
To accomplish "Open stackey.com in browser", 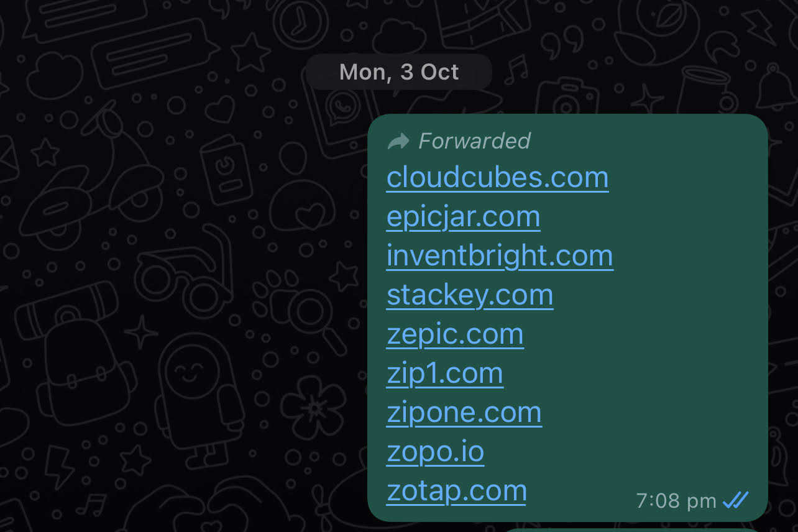I will pyautogui.click(x=469, y=295).
